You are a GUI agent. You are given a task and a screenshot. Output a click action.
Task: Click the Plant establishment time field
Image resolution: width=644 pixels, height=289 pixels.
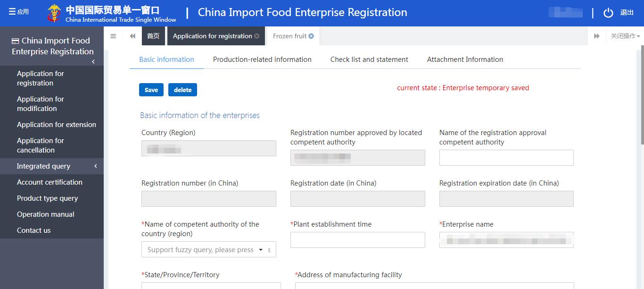pos(357,240)
